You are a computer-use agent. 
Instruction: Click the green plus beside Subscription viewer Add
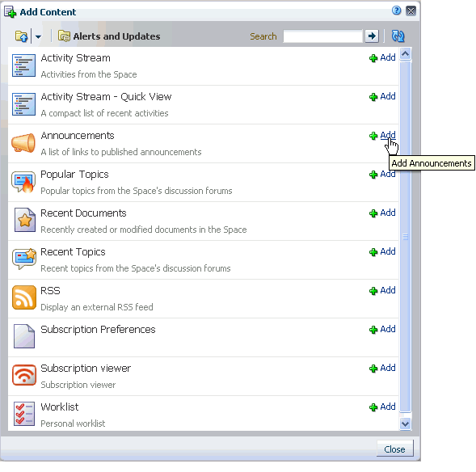[373, 369]
